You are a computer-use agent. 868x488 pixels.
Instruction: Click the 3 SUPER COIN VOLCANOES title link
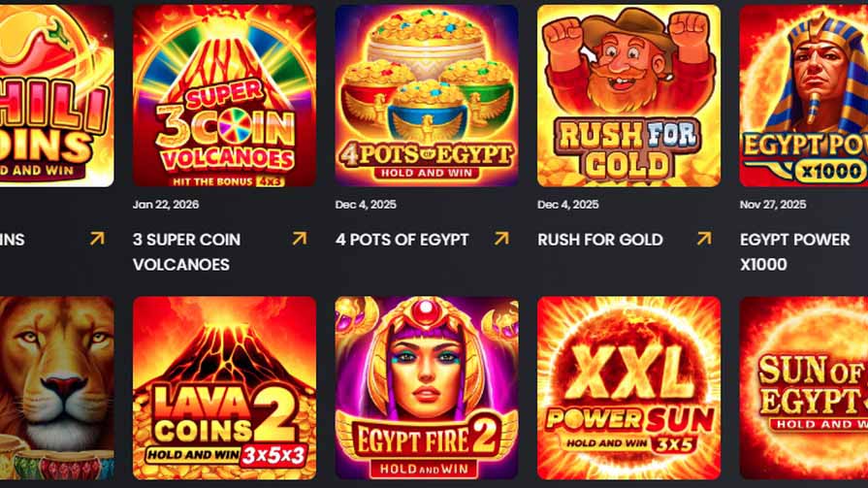click(186, 252)
